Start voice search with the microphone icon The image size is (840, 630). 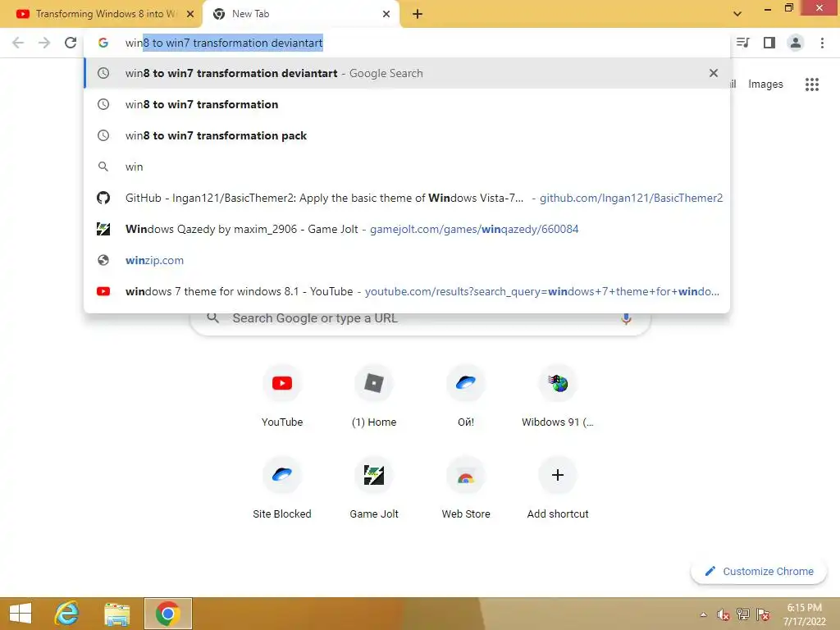[626, 318]
